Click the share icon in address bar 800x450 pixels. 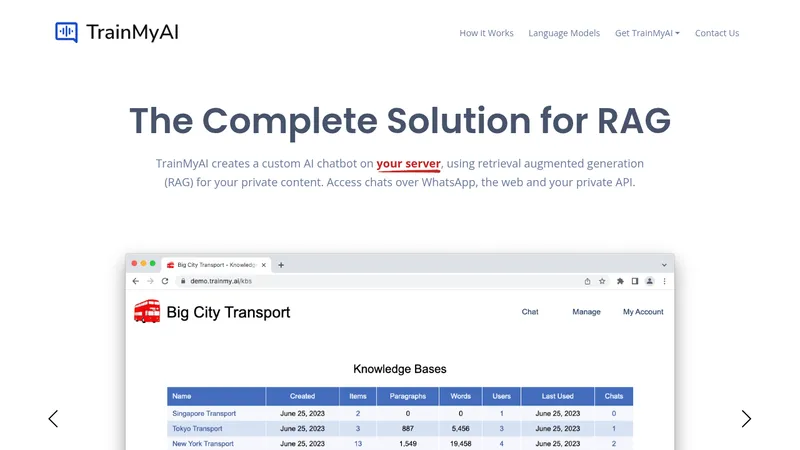tap(587, 281)
